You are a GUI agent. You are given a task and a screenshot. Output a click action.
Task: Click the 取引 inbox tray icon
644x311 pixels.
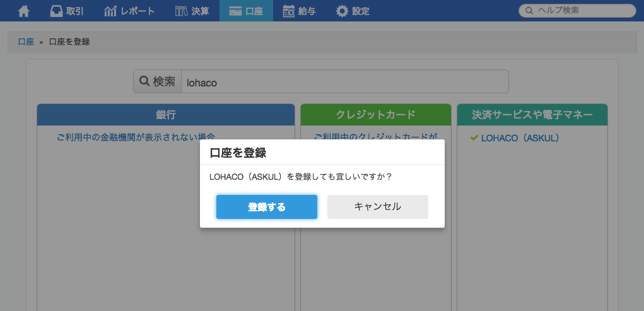point(56,11)
